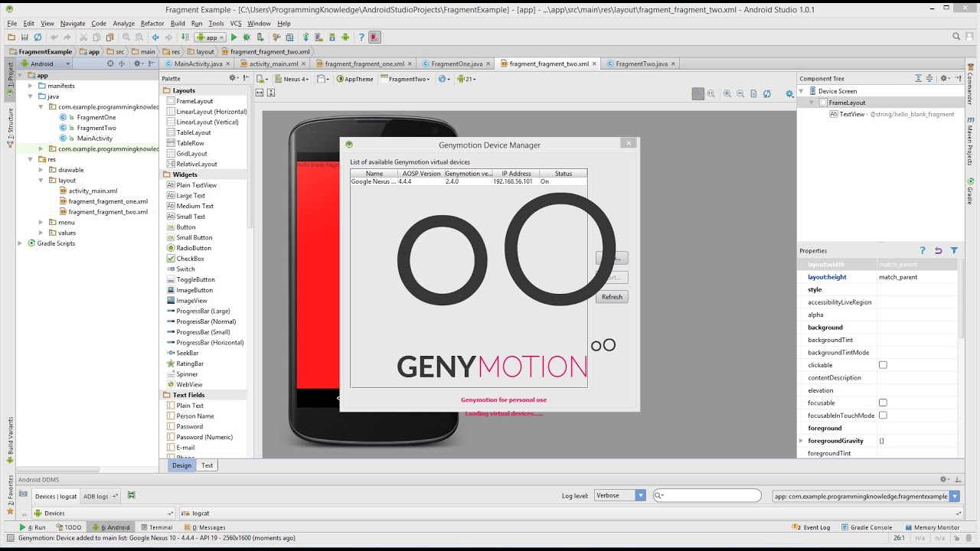The image size is (980, 551).
Task: Open the Nexus 4 device dropdown
Action: 292,79
